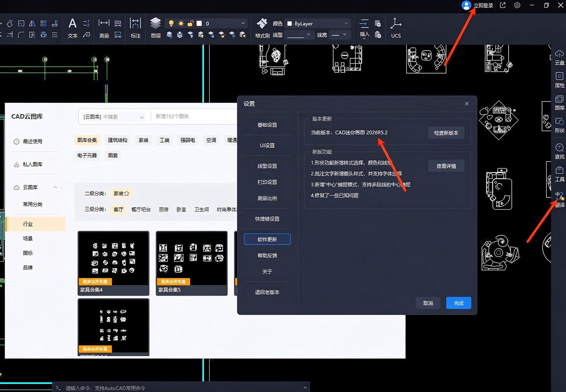
Task: Select the Rotate tool icon
Action: pyautogui.click(x=10, y=23)
